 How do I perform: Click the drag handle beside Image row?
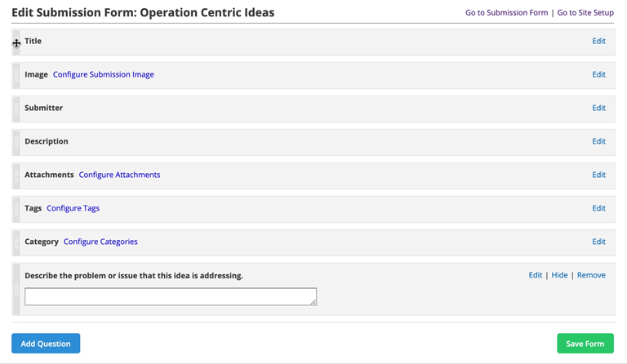click(x=16, y=76)
